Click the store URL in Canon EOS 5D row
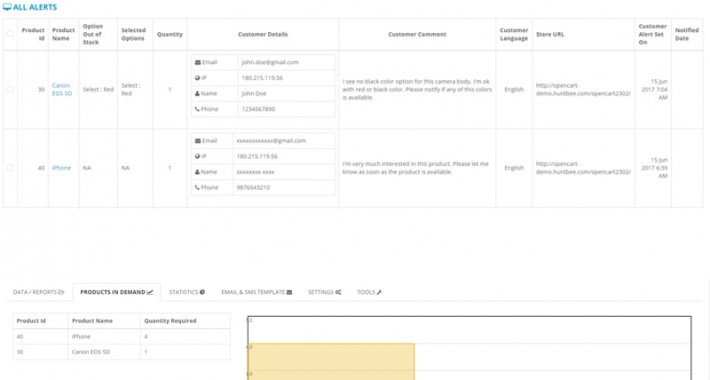This screenshot has height=380, width=710. tap(583, 90)
